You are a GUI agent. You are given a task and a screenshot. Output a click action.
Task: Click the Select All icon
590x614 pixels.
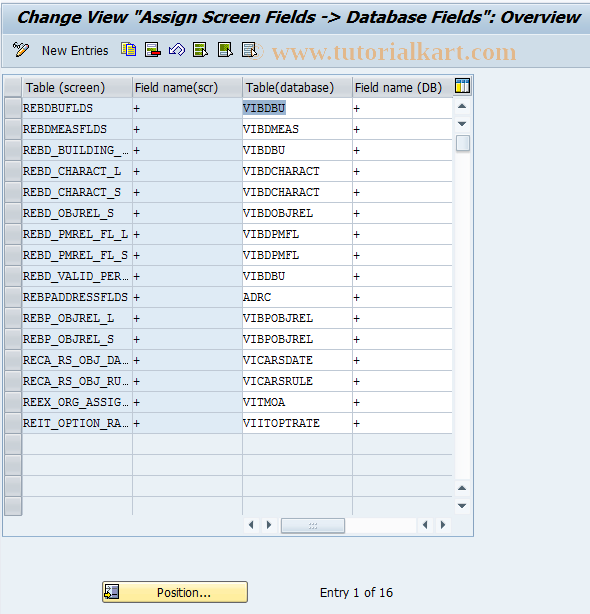pos(200,50)
